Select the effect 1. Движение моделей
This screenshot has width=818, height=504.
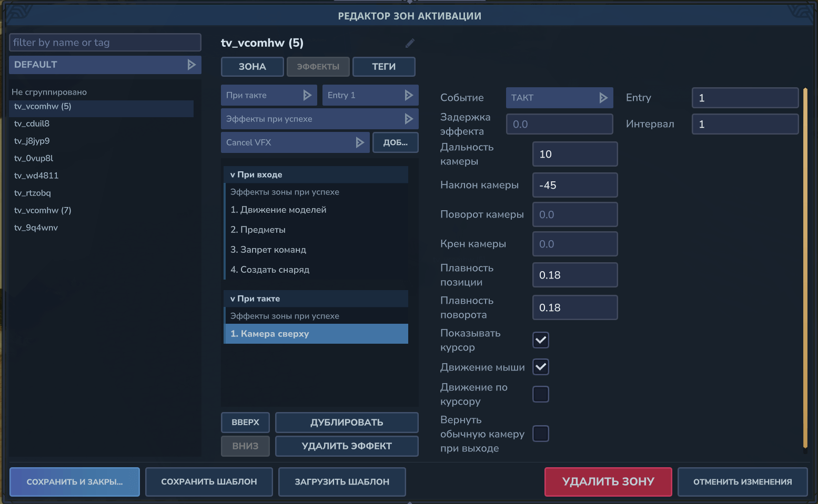[316, 210]
